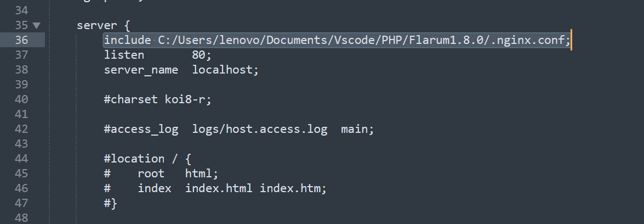The image size is (644, 224).
Task: Select line number 46 in the gutter
Action: (x=21, y=188)
